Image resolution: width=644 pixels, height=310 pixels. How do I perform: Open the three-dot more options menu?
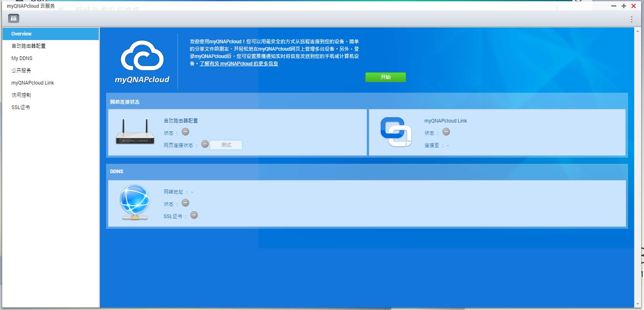[631, 19]
